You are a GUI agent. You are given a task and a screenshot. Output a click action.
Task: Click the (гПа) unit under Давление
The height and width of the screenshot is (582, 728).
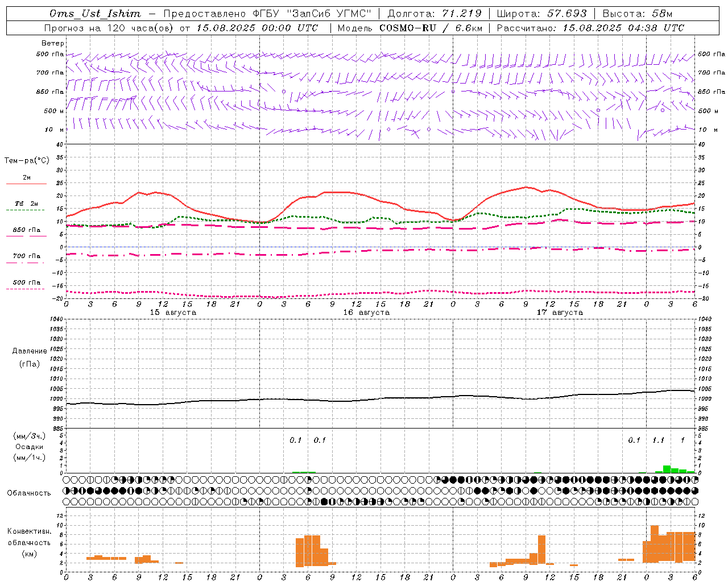30,364
